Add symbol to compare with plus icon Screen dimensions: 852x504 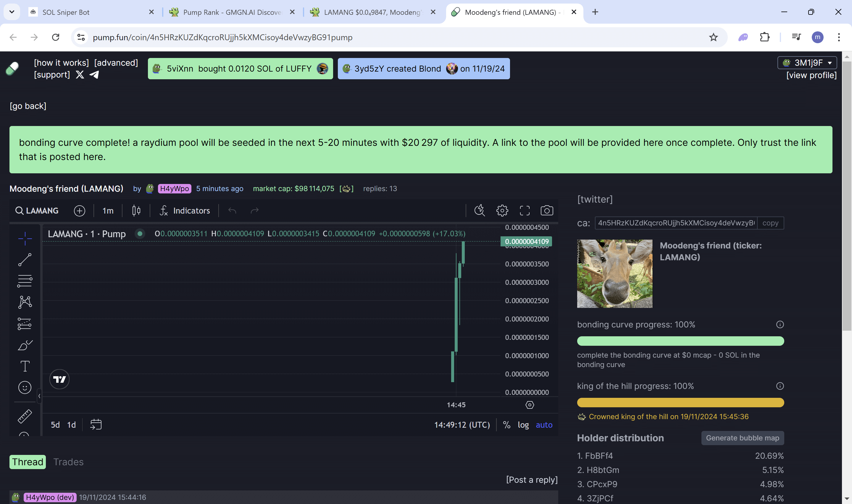[80, 211]
